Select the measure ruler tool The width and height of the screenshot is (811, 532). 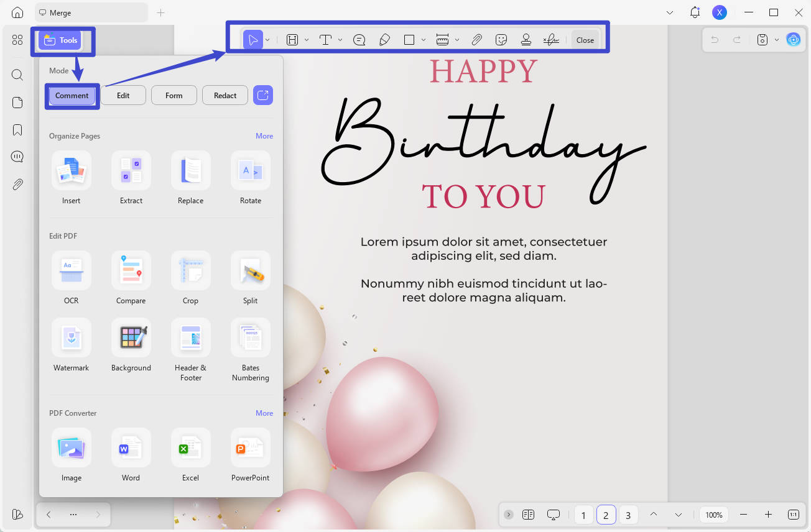coord(442,40)
